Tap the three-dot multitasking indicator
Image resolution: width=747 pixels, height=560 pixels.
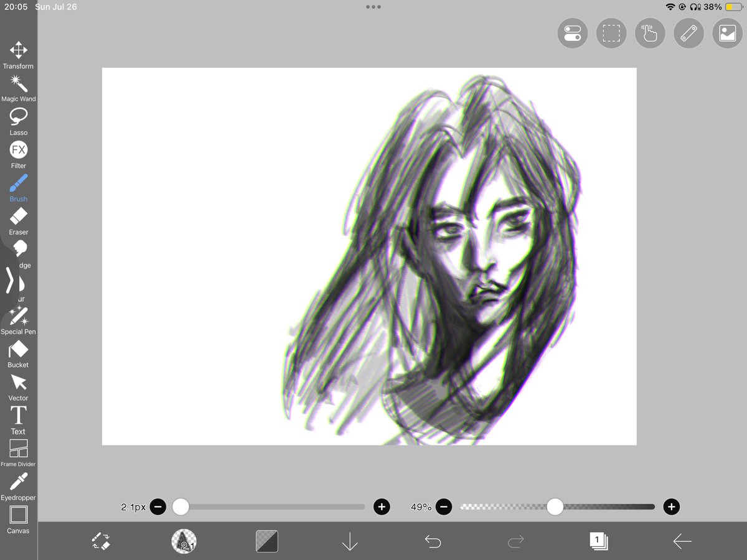tap(374, 7)
